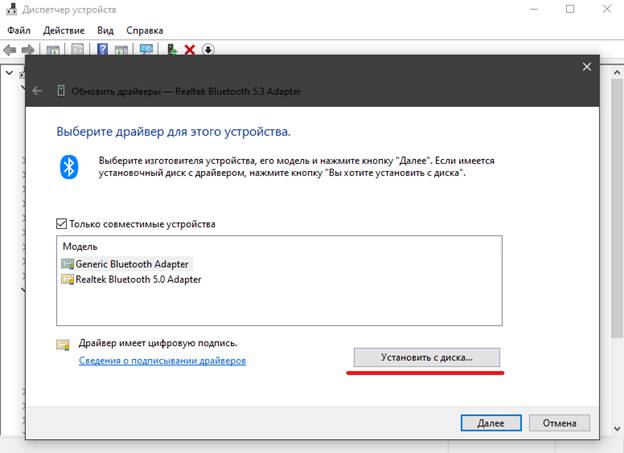Select Realtek Bluetooth 5.0 Adapter entry
624x453 pixels.
coord(131,279)
